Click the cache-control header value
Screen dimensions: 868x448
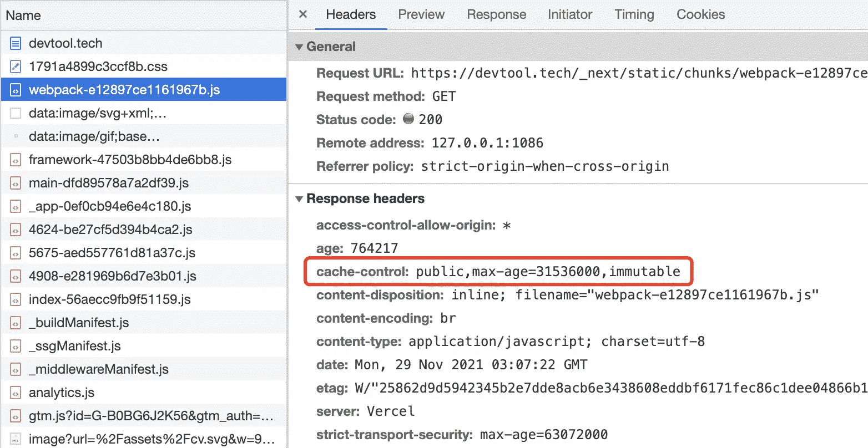coord(548,272)
